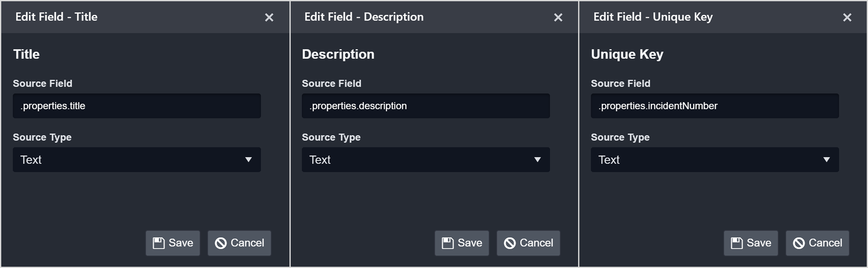Close the Edit Field - Description dialog
This screenshot has width=868, height=268.
(x=558, y=17)
